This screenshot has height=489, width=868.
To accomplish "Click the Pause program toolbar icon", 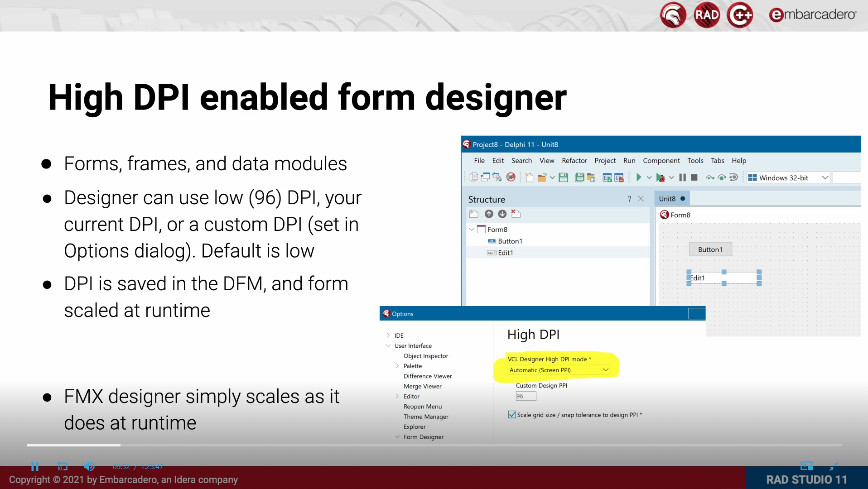I will click(682, 177).
